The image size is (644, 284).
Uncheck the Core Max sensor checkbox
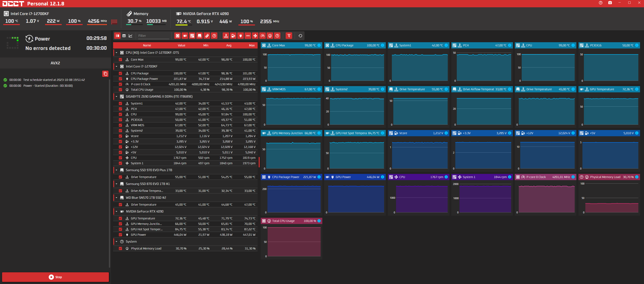click(x=120, y=60)
